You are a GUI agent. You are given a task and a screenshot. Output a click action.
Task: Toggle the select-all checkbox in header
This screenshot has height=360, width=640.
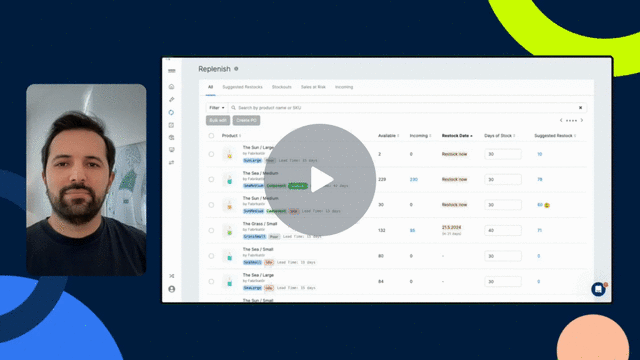(x=211, y=136)
